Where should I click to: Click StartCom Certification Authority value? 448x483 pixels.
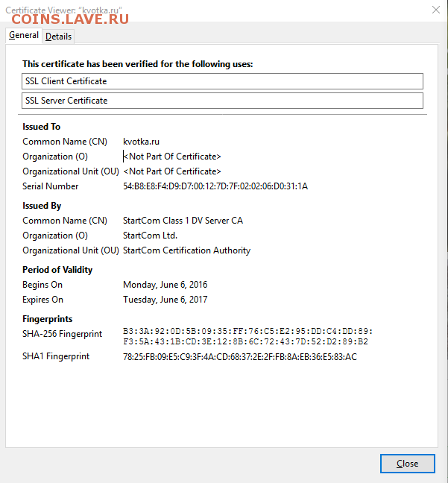(x=186, y=250)
